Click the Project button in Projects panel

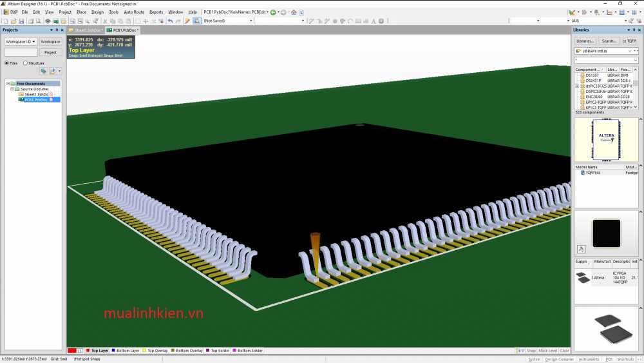point(50,52)
